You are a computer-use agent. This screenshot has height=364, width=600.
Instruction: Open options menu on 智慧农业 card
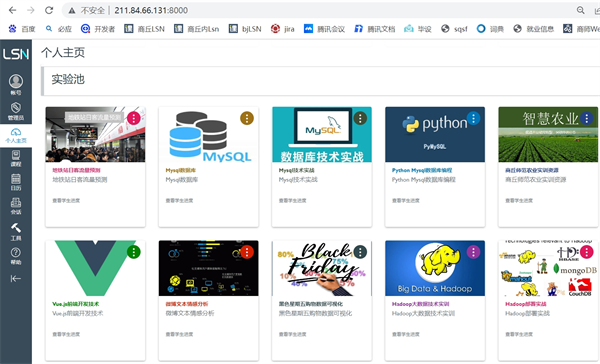pyautogui.click(x=587, y=118)
